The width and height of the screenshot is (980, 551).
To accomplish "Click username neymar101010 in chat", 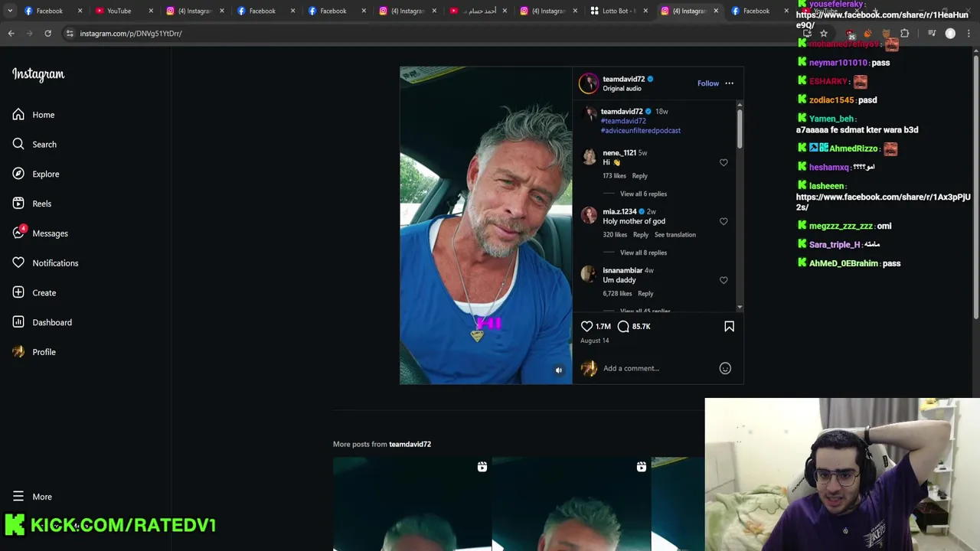I will coord(838,63).
